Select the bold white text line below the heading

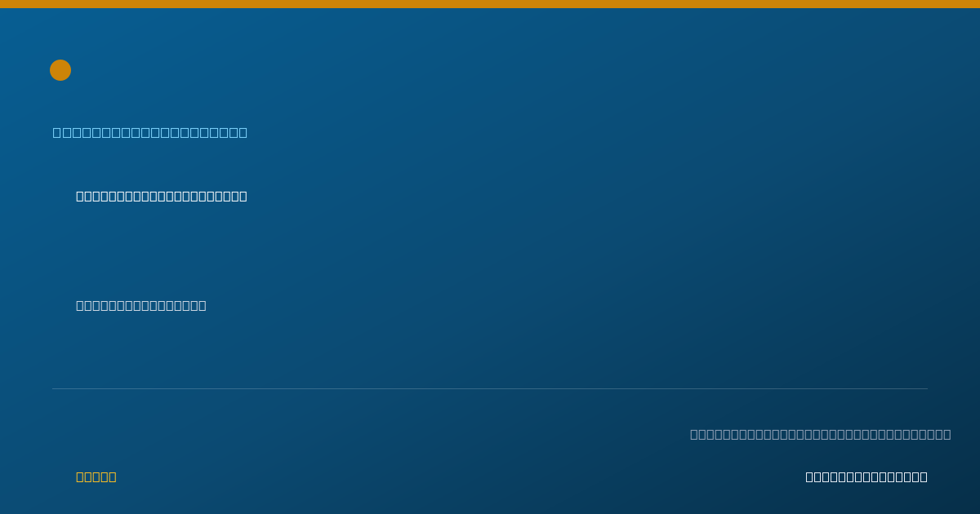(162, 196)
